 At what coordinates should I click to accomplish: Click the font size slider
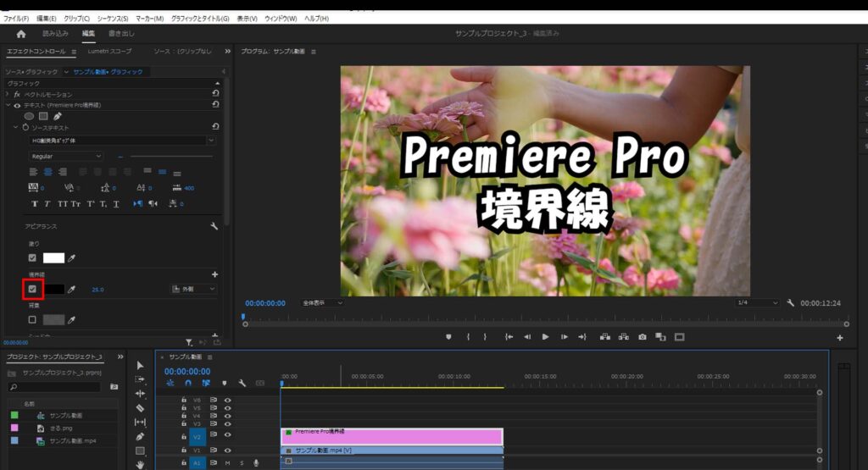[171, 157]
